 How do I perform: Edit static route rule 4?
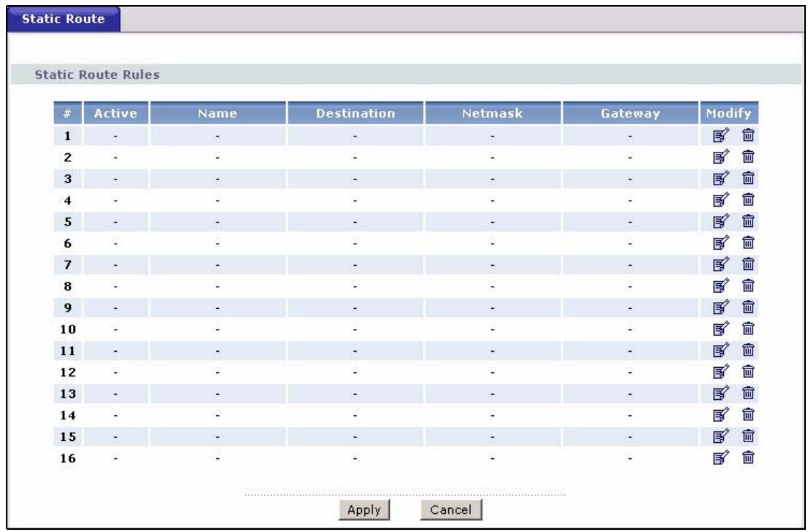(721, 200)
